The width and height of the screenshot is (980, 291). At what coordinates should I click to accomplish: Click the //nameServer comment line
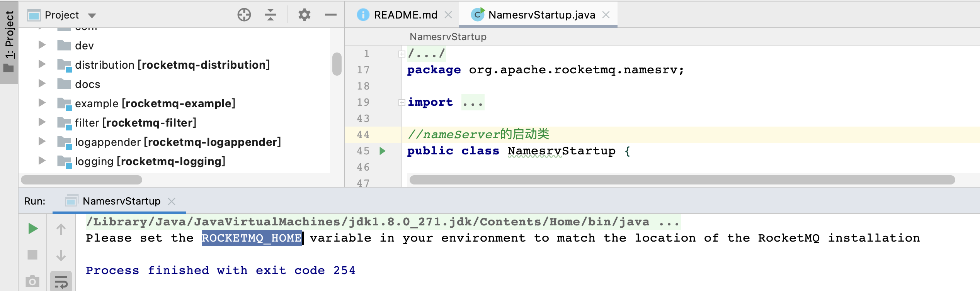[478, 134]
